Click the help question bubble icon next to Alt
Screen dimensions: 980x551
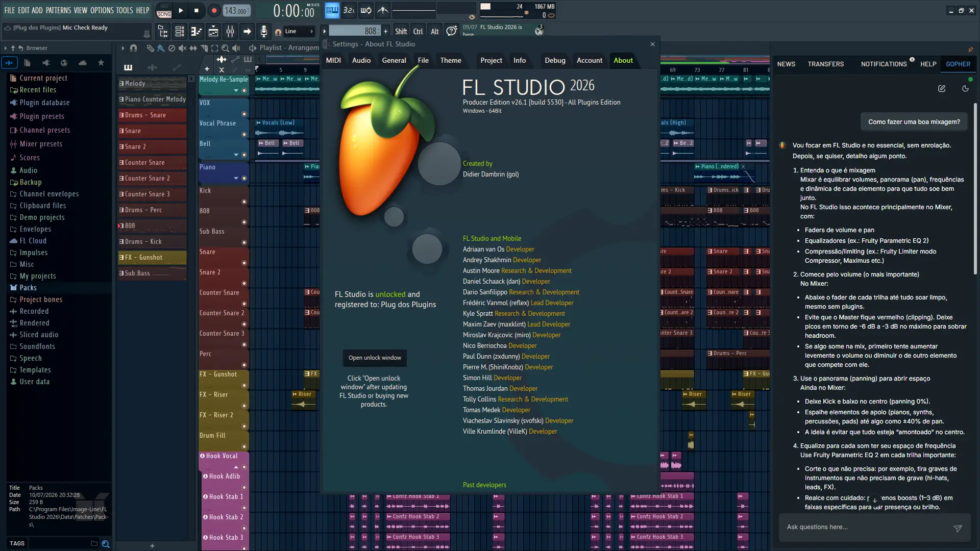pyautogui.click(x=452, y=31)
